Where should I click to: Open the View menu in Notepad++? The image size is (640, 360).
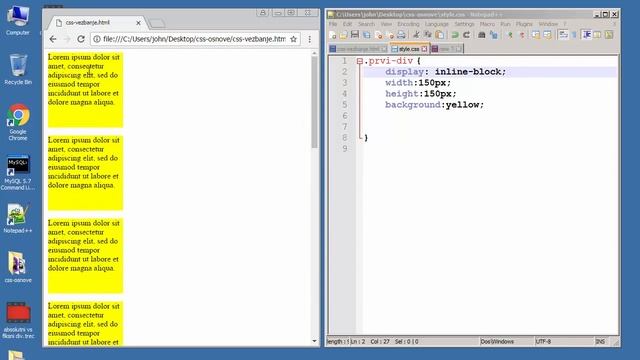click(386, 24)
